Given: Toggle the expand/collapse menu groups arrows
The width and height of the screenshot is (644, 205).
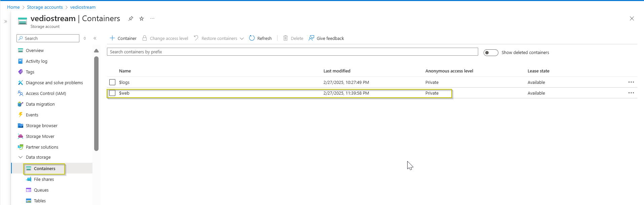Looking at the screenshot, I should [x=85, y=38].
